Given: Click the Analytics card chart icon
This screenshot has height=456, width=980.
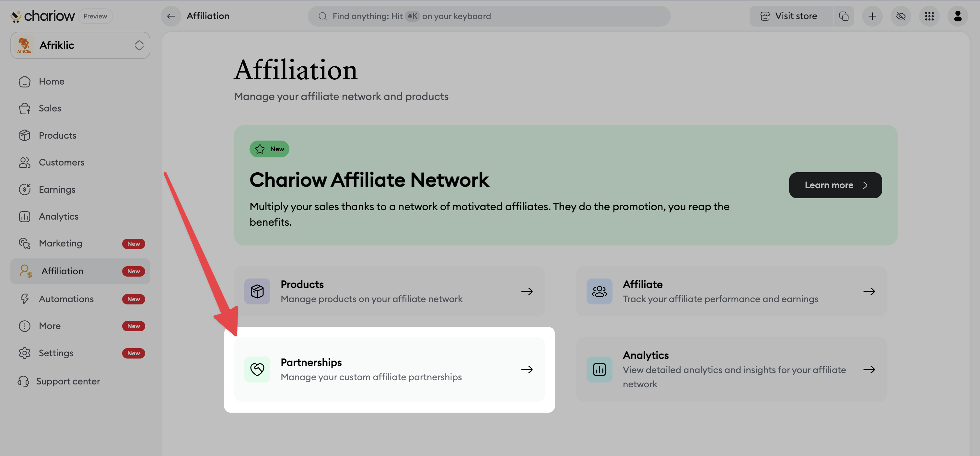Looking at the screenshot, I should point(599,369).
